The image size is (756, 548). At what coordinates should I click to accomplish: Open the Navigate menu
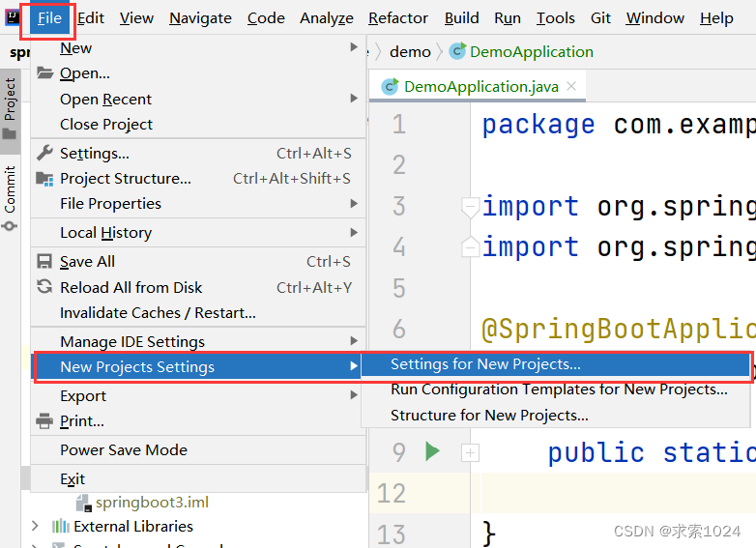click(200, 18)
